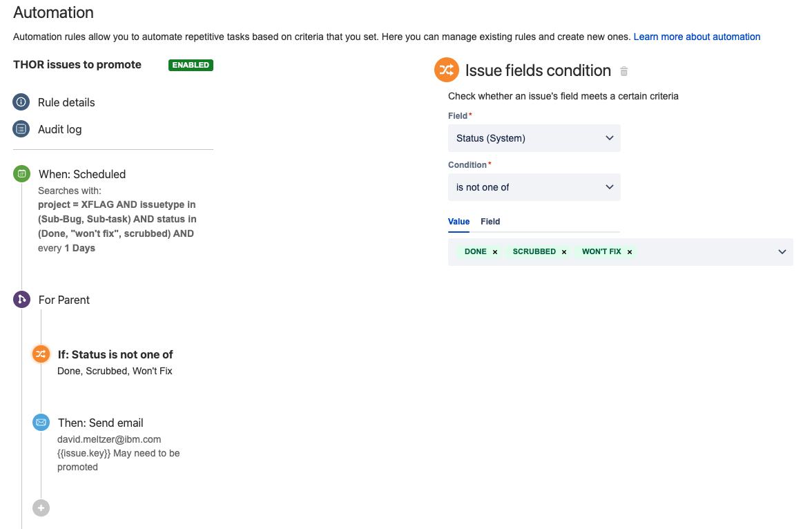Expand the status values list chevron
812x529 pixels.
click(782, 251)
